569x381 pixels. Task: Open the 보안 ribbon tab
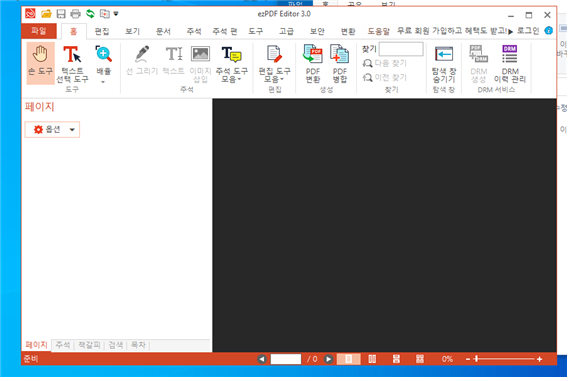click(317, 32)
